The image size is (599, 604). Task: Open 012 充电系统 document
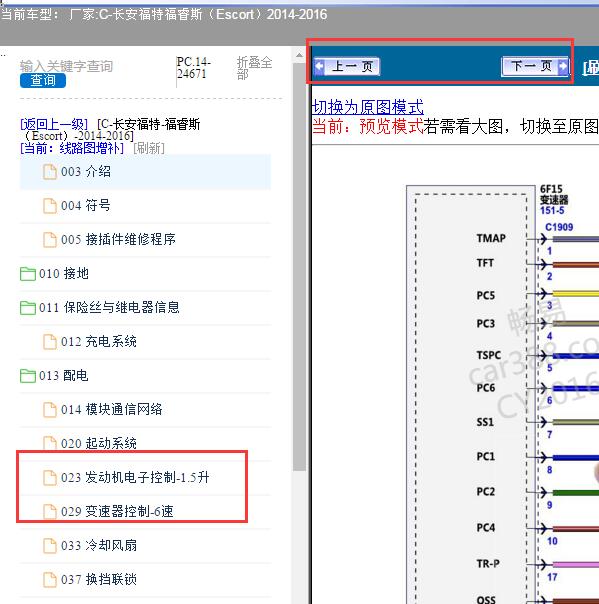point(145,341)
